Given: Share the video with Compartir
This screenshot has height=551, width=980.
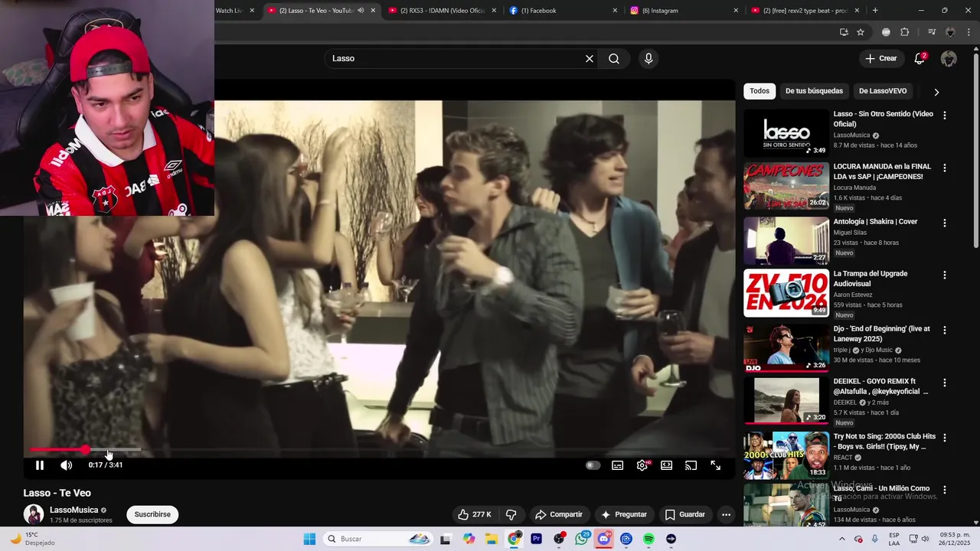Looking at the screenshot, I should [559, 514].
